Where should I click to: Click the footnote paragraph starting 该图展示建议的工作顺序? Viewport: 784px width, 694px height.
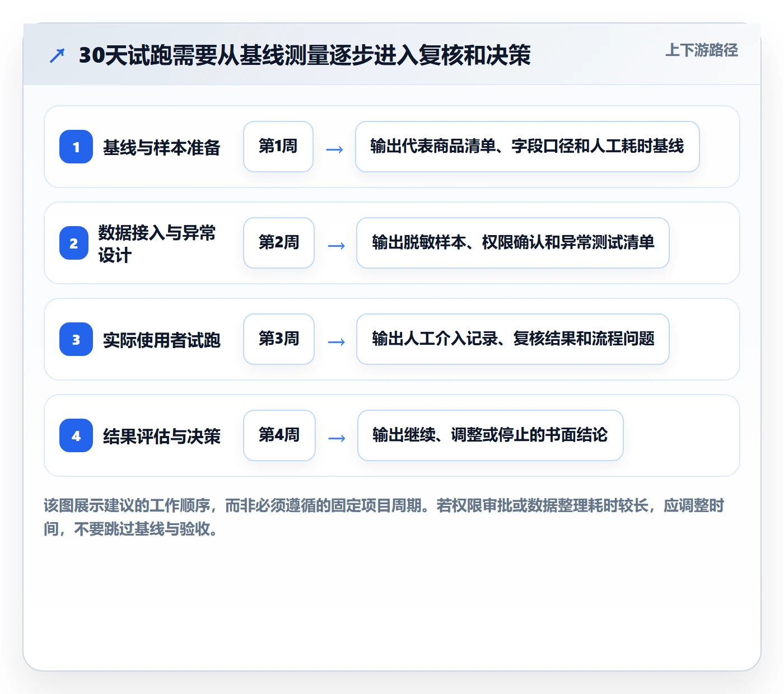click(x=384, y=517)
